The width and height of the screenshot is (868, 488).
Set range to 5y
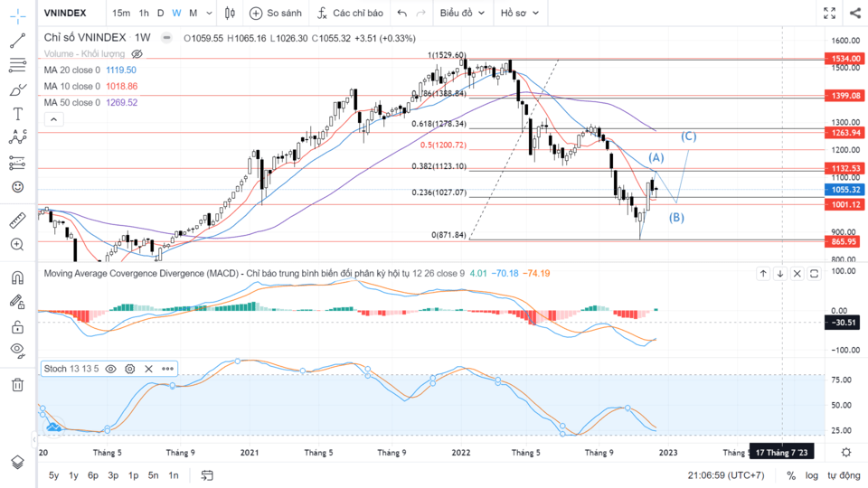click(53, 475)
